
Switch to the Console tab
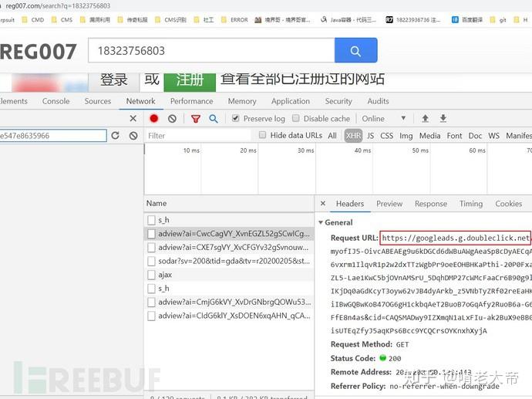(x=56, y=101)
